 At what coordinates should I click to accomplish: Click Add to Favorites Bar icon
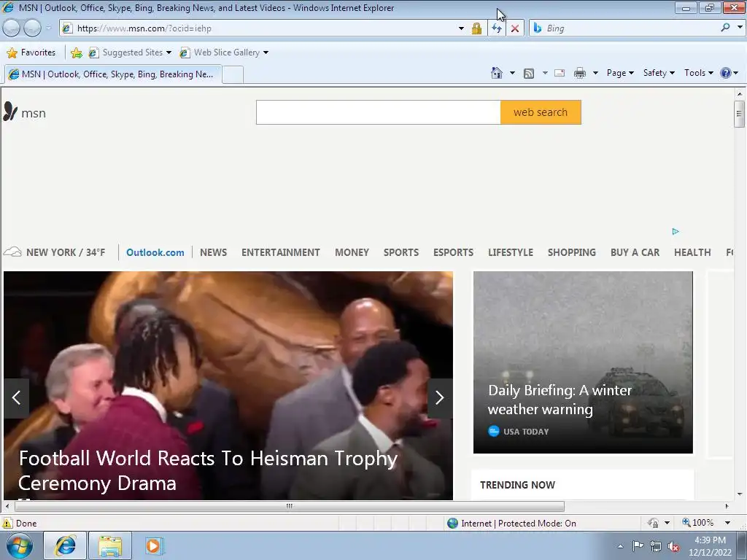76,52
